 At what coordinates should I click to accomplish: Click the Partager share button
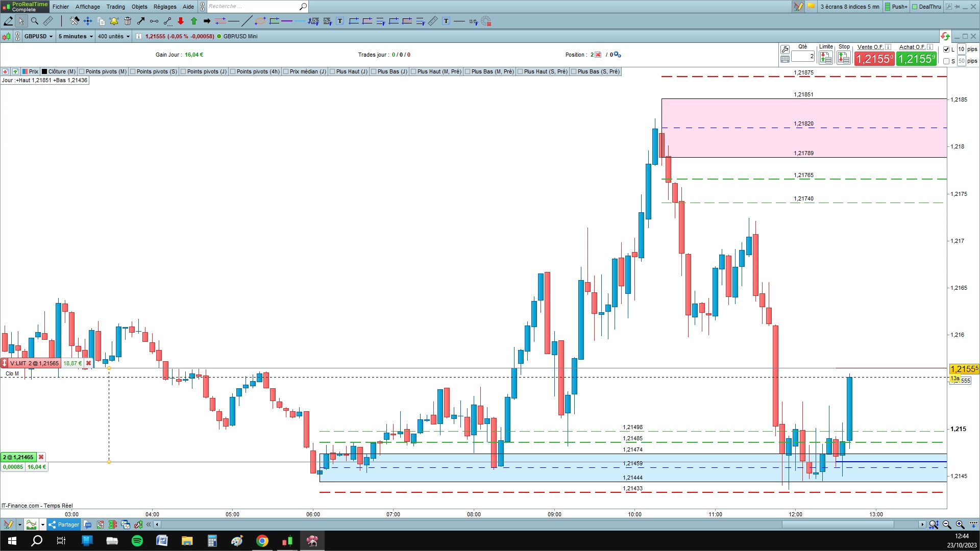point(64,524)
